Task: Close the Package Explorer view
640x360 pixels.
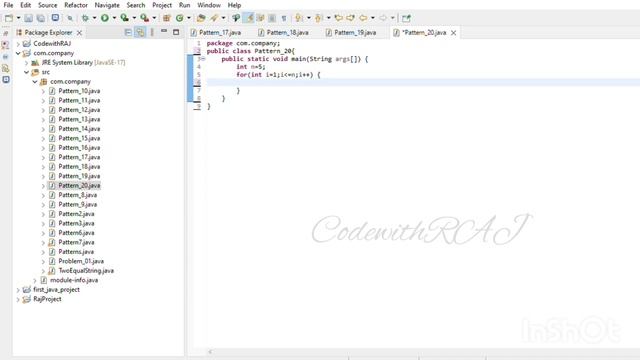Action: [x=79, y=33]
